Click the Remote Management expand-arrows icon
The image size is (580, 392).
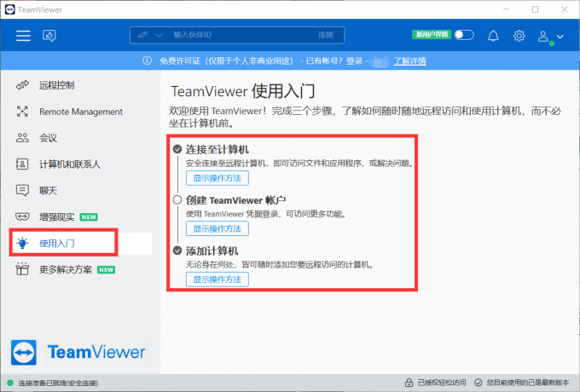[x=22, y=112]
